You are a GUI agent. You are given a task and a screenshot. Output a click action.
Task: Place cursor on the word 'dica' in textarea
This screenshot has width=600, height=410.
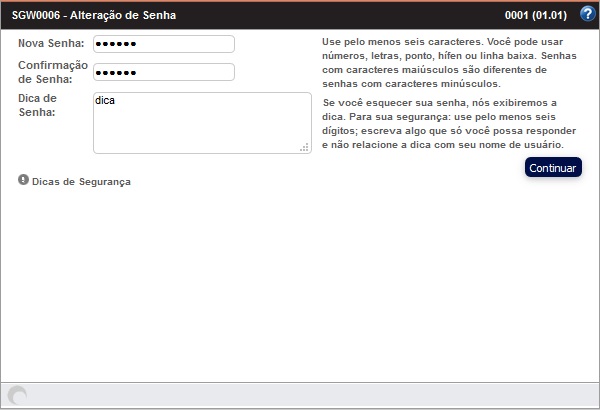coord(105,101)
